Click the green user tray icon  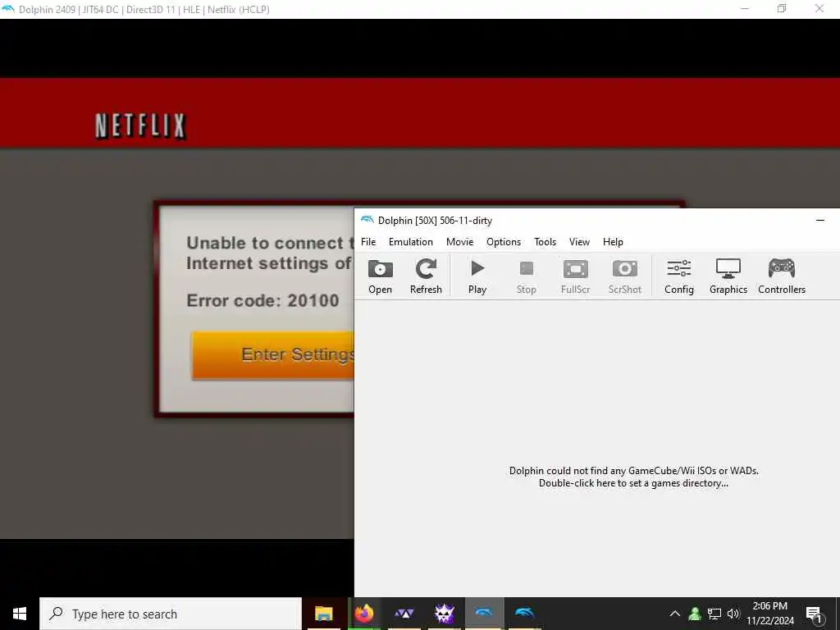tap(695, 614)
